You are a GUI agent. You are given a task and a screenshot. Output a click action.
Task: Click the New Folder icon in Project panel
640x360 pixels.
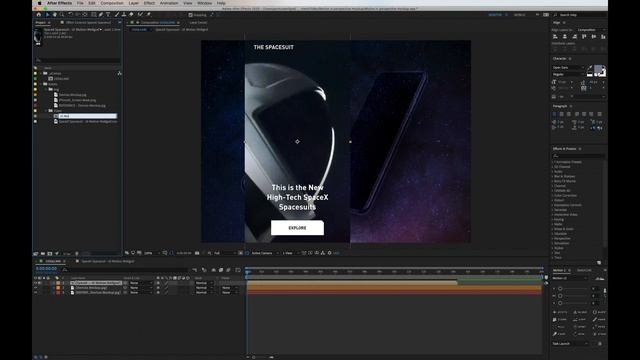pos(42,253)
